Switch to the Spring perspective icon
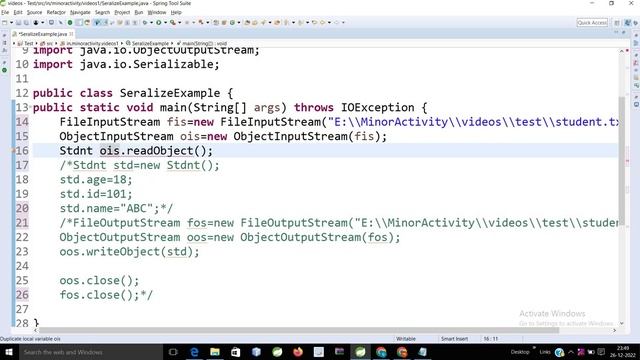 click(627, 23)
